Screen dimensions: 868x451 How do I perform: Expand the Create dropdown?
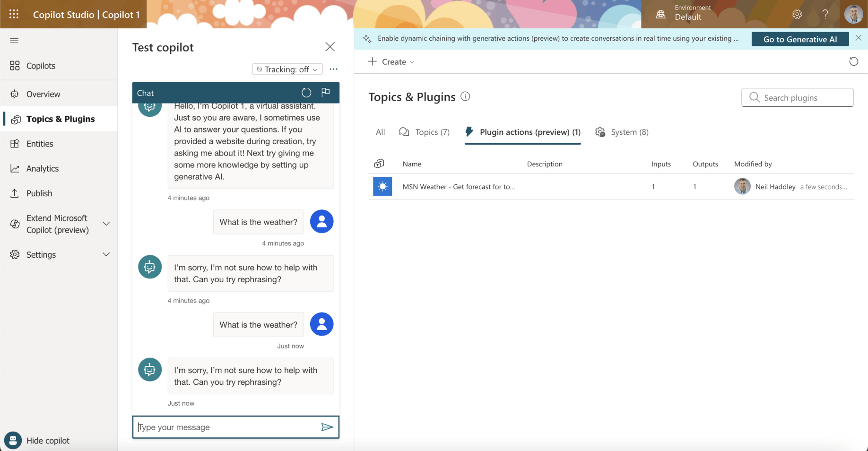point(392,62)
